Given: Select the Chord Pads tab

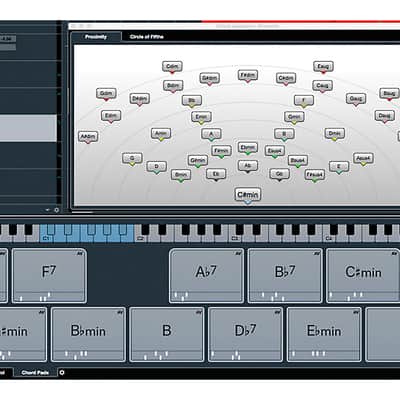Looking at the screenshot, I should [x=35, y=372].
